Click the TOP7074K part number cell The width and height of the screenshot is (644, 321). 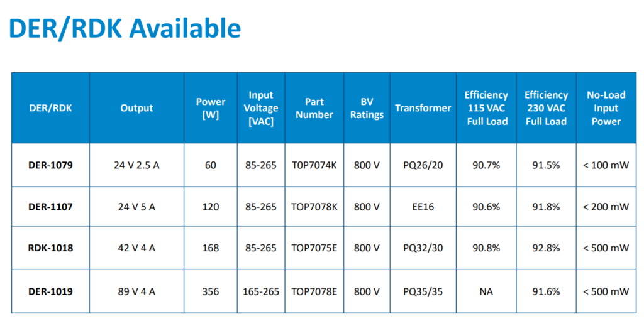coord(314,166)
